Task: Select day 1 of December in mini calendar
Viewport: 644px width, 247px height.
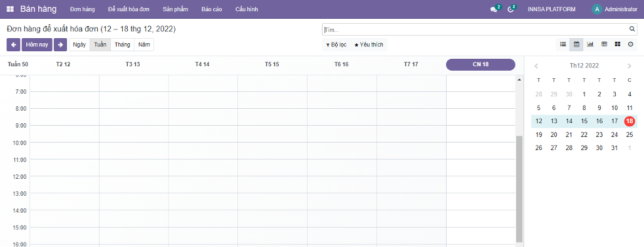Action: click(584, 94)
